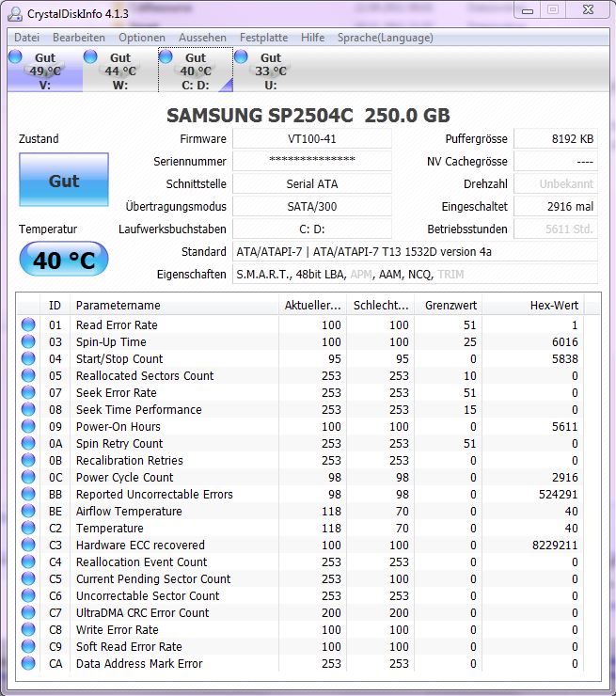This screenshot has height=696, width=616.
Task: Select the 'Hardware ECC recovered' text
Action: tap(140, 546)
